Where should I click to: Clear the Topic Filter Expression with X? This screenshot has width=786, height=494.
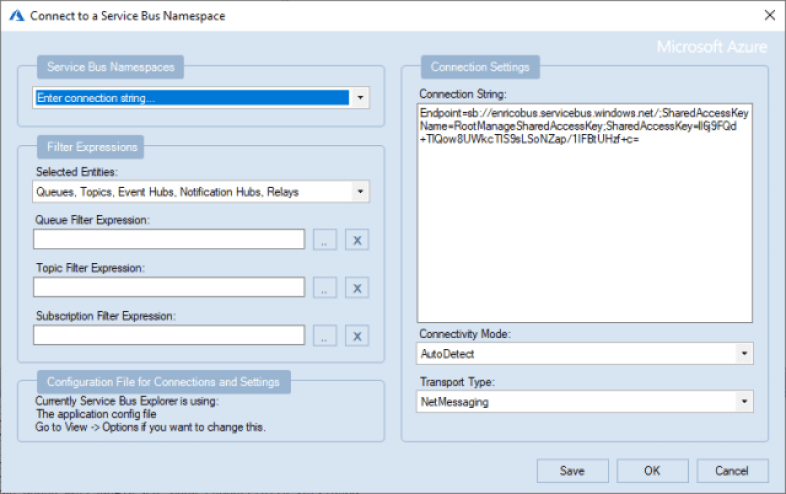tap(357, 288)
